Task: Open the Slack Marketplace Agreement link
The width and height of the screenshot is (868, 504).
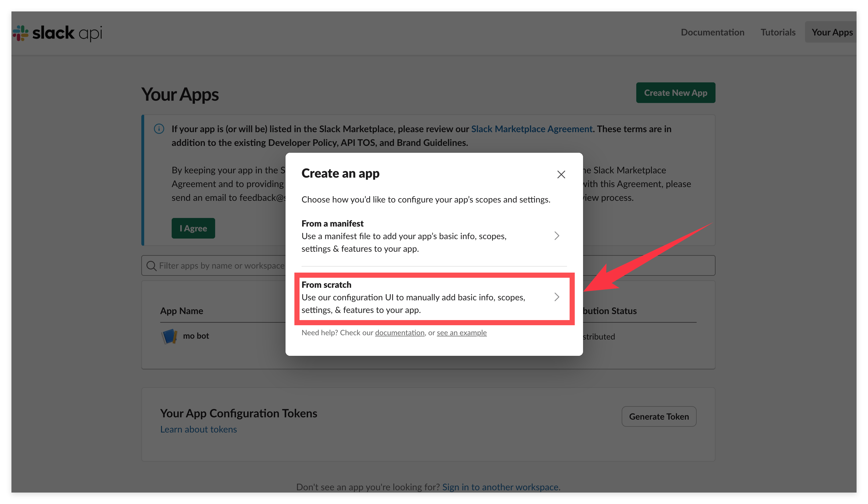Action: (532, 129)
